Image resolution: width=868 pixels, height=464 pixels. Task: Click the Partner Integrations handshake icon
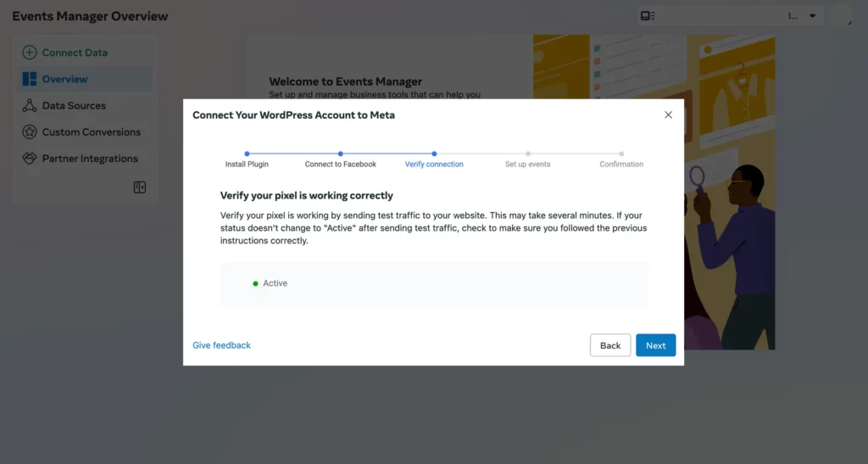[x=30, y=159]
